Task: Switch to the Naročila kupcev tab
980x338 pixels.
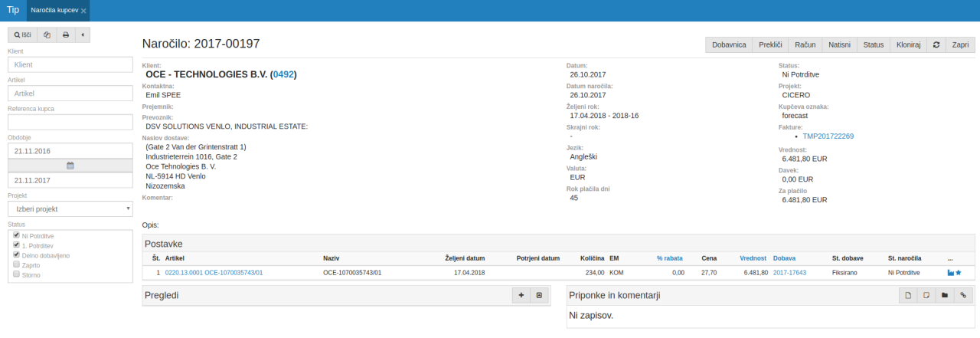Action: (54, 11)
